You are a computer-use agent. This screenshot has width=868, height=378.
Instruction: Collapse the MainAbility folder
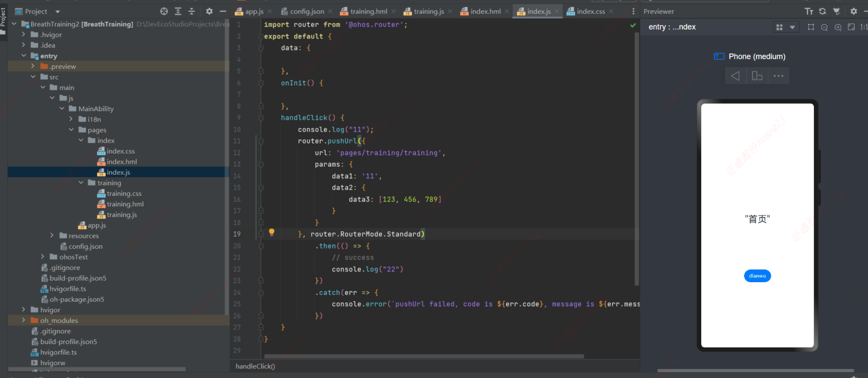[x=61, y=109]
